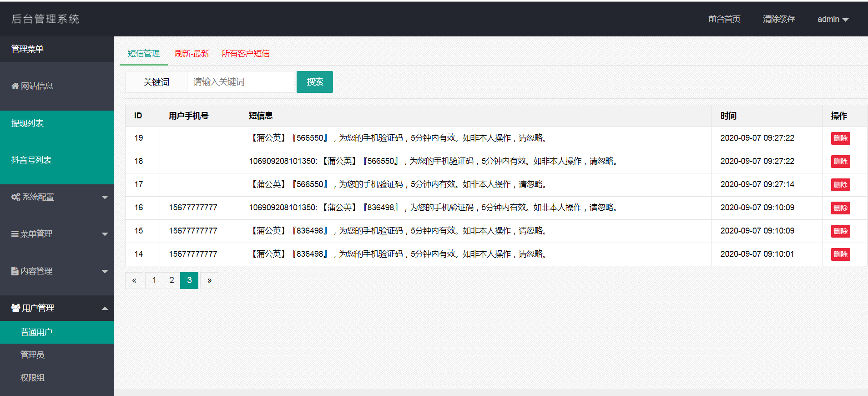Click the list icon next to 菜单管理

(x=15, y=234)
